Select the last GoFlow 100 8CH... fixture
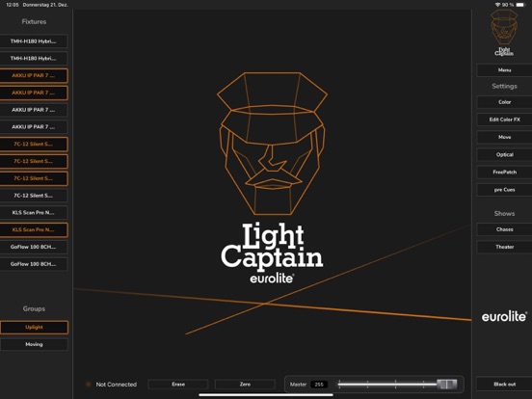532x399 pixels. pos(34,264)
